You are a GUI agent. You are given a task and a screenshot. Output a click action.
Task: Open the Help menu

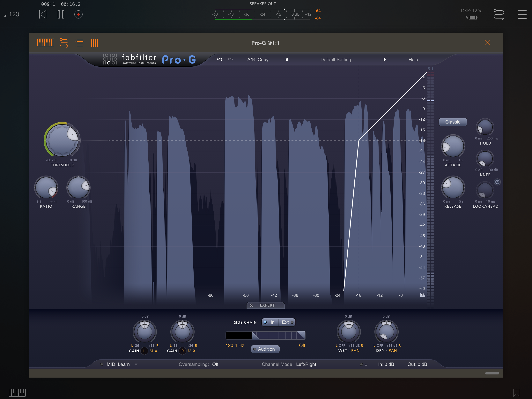[413, 59]
